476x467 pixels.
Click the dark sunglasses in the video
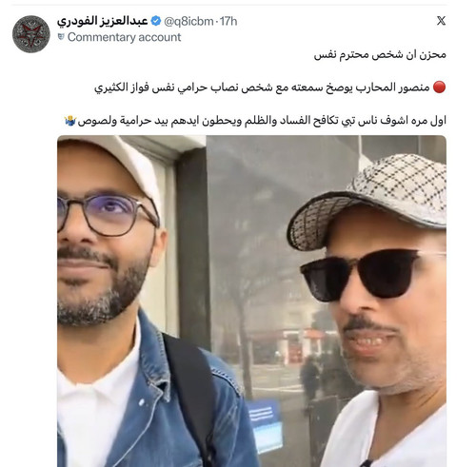click(x=371, y=274)
